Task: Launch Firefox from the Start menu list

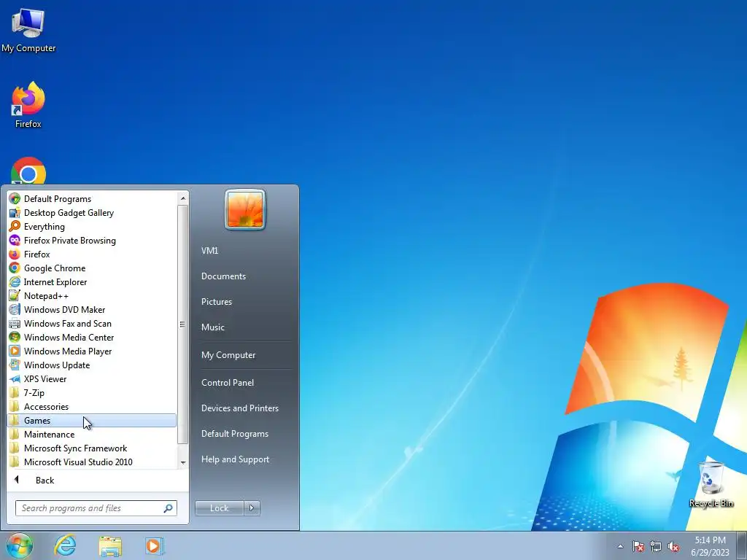Action: tap(92, 254)
